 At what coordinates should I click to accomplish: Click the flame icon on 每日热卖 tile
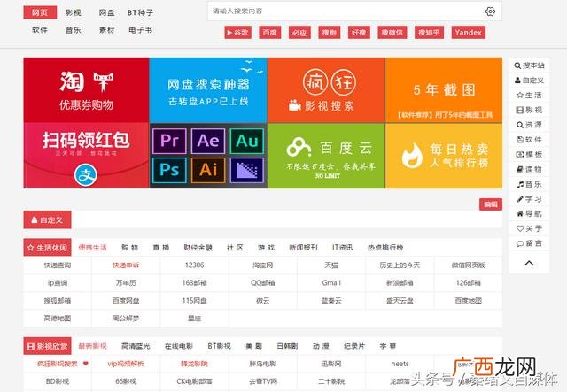point(413,155)
